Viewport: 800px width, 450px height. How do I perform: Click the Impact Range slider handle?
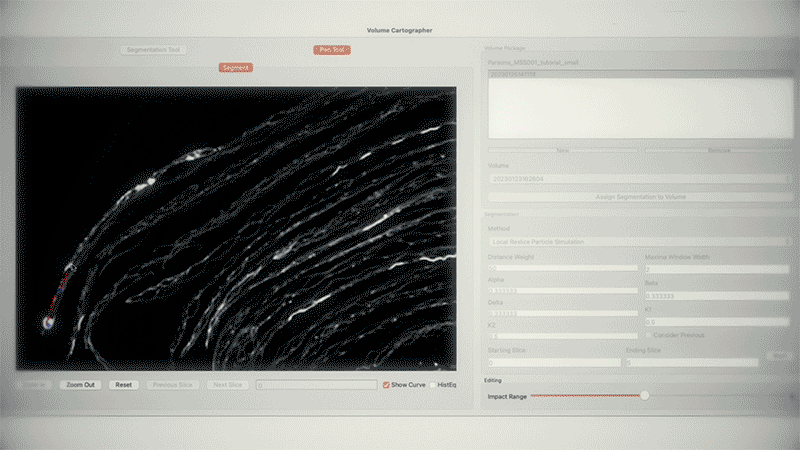645,396
